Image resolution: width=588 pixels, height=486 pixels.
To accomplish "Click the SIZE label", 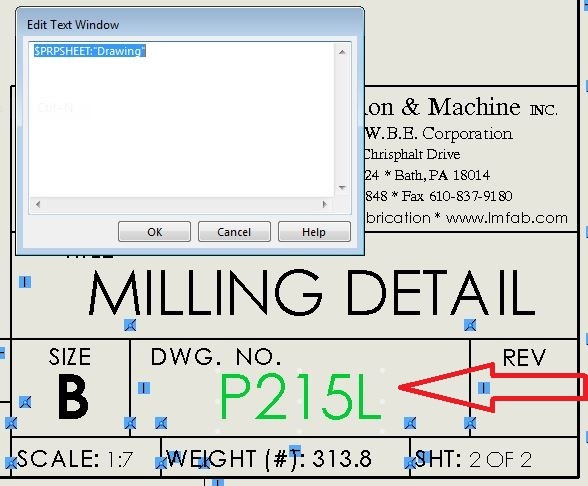I will [70, 357].
